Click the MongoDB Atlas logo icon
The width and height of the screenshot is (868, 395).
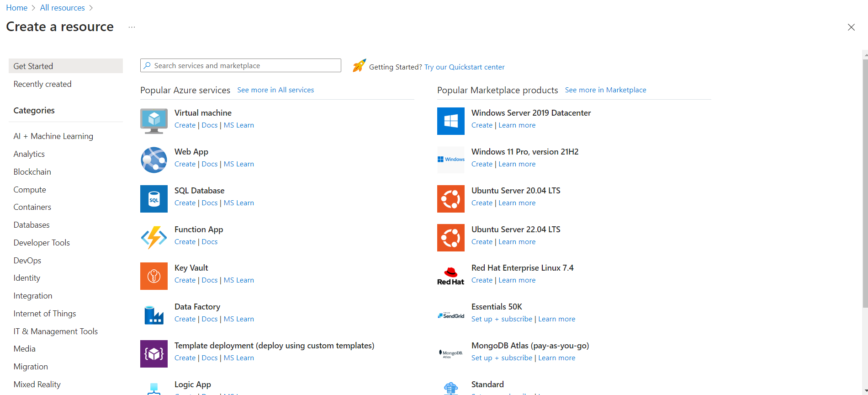coord(451,354)
